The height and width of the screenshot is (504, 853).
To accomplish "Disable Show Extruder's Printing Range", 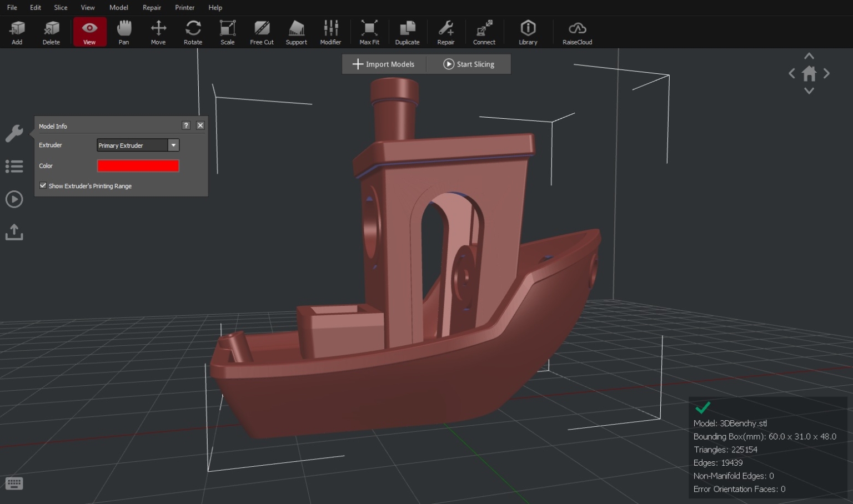I will pyautogui.click(x=43, y=185).
